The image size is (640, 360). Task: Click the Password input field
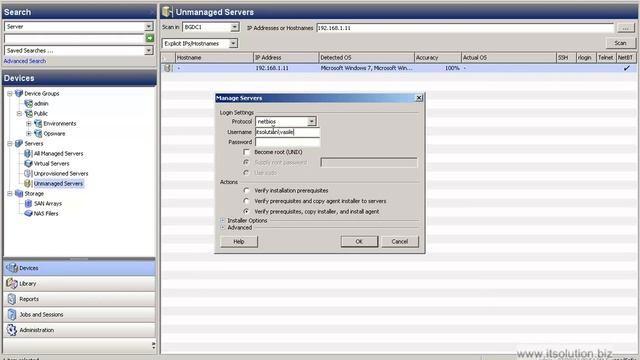point(287,142)
